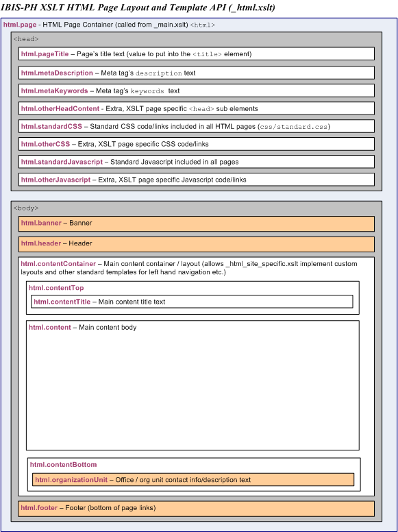The height and width of the screenshot is (532, 398).
Task: Select the html.standardJavascript row
Action: pyautogui.click(x=197, y=162)
